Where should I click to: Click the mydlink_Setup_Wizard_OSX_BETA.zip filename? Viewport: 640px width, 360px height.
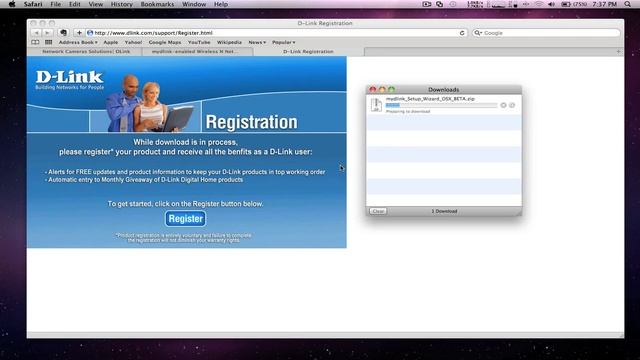[430, 99]
